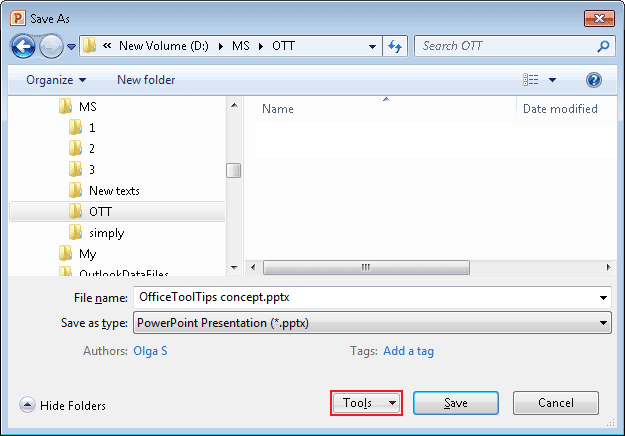Select folder 1 in the tree
Image resolution: width=625 pixels, height=436 pixels.
click(x=92, y=128)
